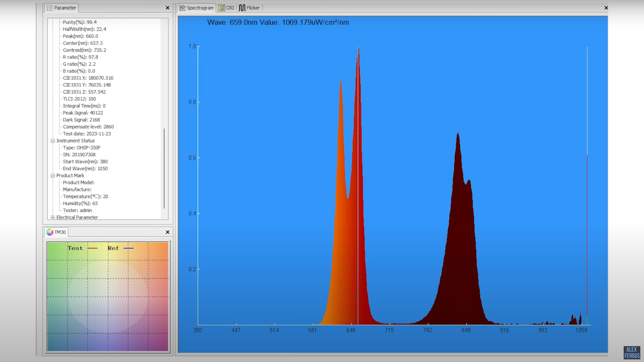Image resolution: width=644 pixels, height=362 pixels.
Task: Select the Tester: admin row
Action: pyautogui.click(x=77, y=210)
